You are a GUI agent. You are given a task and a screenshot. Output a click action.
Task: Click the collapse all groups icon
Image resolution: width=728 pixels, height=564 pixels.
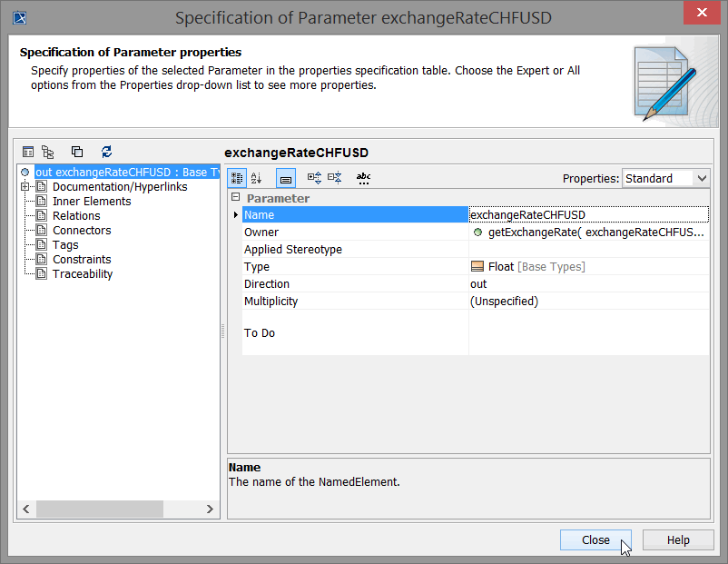[x=335, y=179]
